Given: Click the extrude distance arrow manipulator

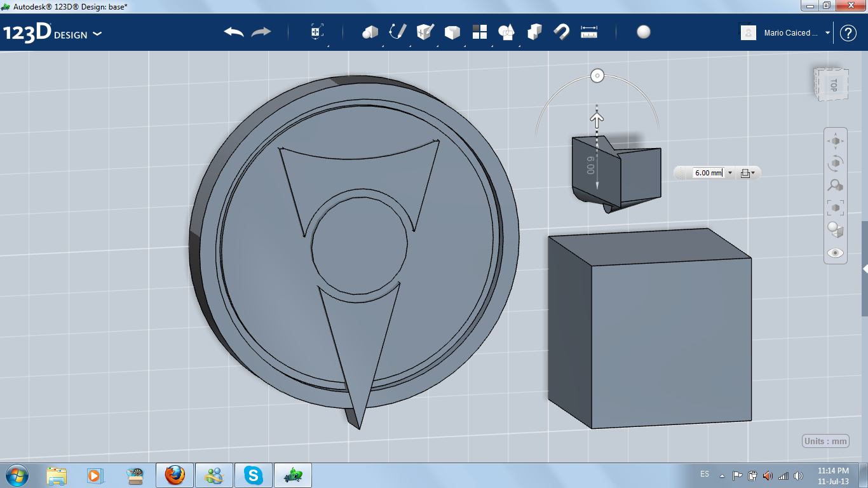Looking at the screenshot, I should (597, 119).
